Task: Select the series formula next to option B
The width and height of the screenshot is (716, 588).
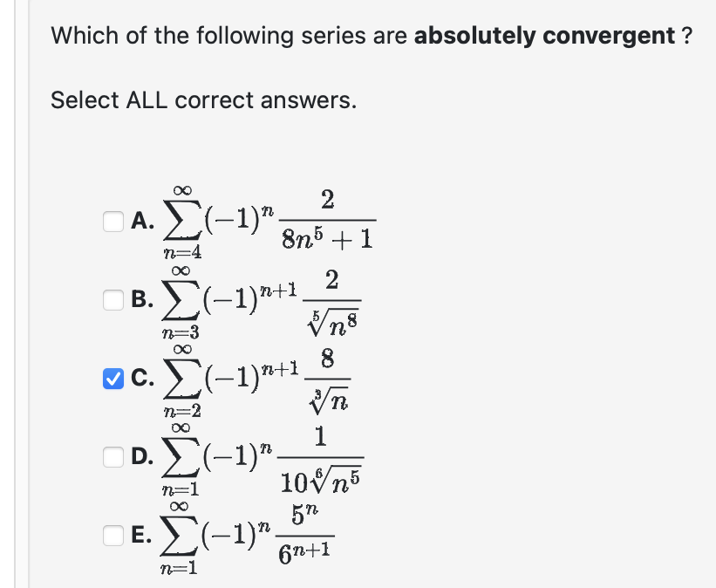Action: (x=262, y=300)
